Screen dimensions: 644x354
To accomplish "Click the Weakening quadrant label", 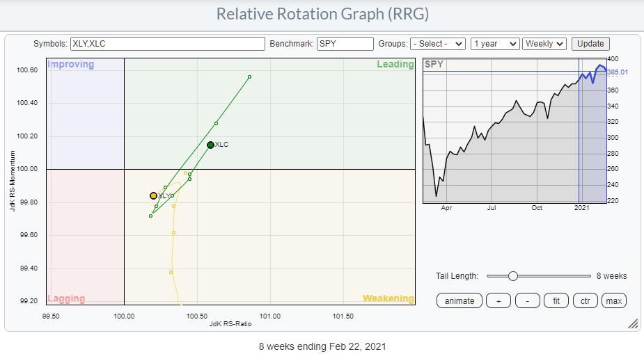I will coord(388,298).
